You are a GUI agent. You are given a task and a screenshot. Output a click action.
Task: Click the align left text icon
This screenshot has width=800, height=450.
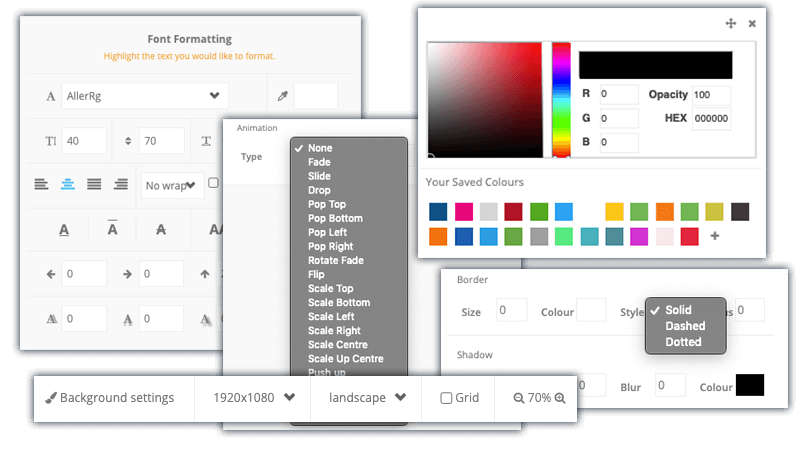[41, 184]
